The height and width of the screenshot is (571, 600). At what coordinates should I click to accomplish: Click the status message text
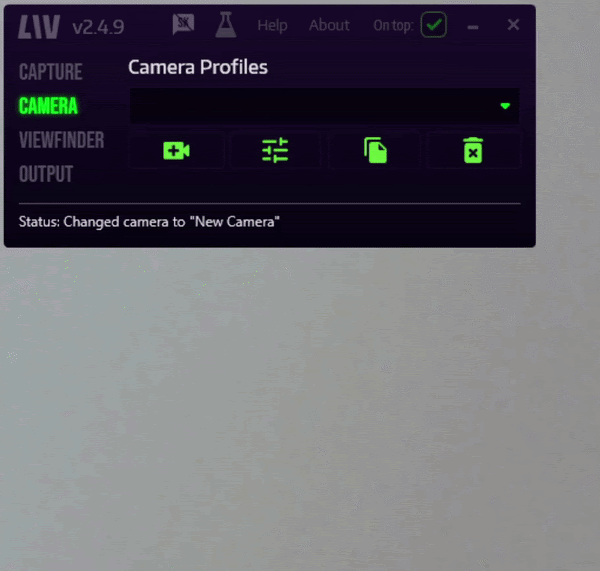[149, 222]
